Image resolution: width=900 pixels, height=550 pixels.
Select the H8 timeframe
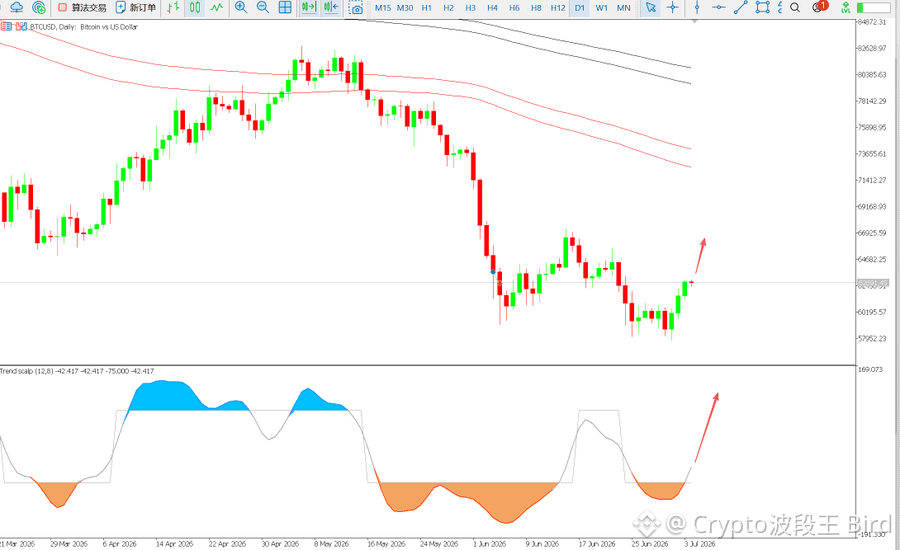click(536, 8)
